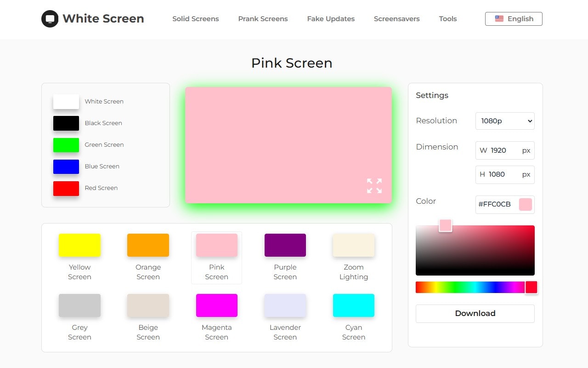
Task: Open the Fake Updates menu
Action: click(331, 19)
